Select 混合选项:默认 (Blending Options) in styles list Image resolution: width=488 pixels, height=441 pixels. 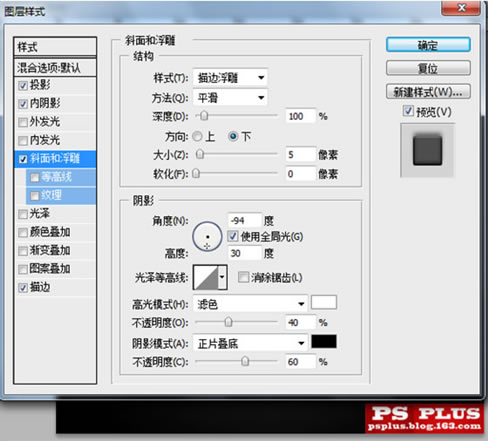pos(55,68)
